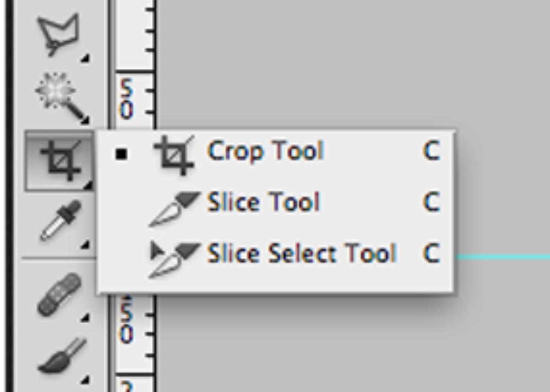The height and width of the screenshot is (392, 550).
Task: Pick the "Slice Select Tool" menu entry
Action: pos(301,254)
